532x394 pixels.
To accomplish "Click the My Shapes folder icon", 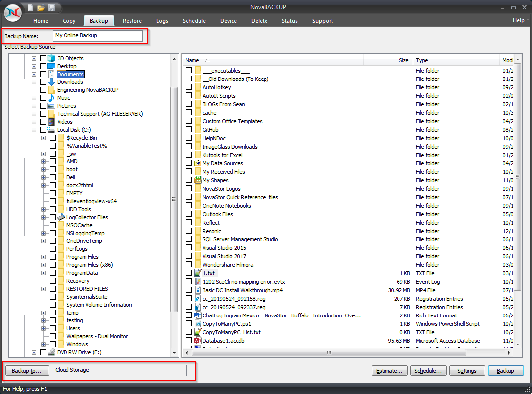I will coord(198,180).
